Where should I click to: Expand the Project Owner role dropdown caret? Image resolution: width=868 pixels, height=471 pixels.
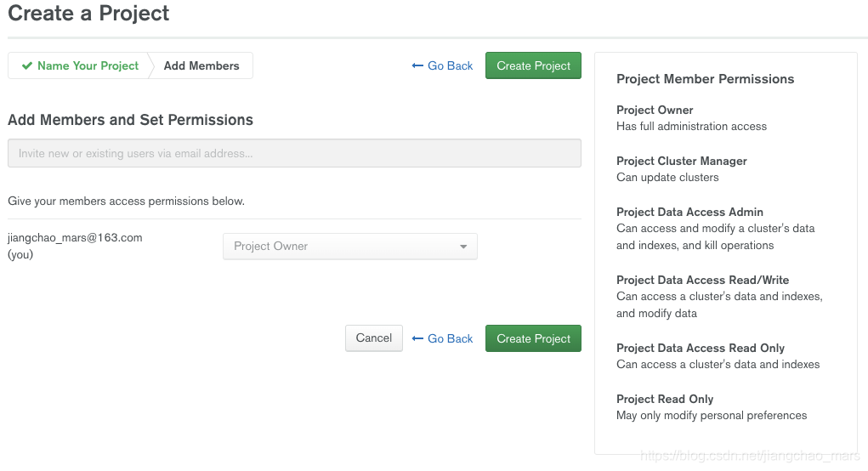pos(463,247)
